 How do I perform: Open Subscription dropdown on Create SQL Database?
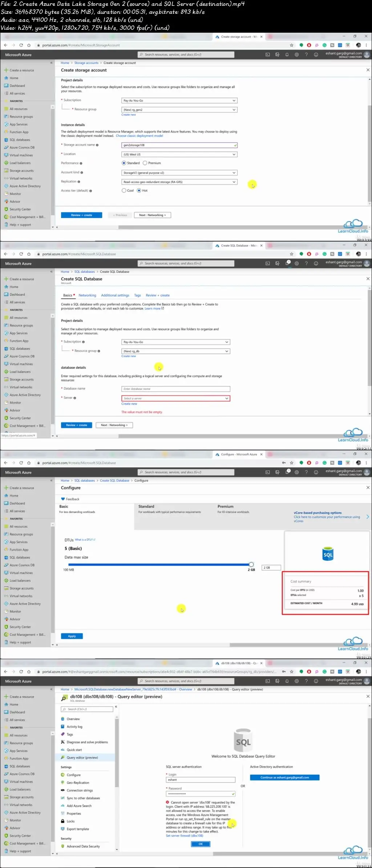coord(176,342)
